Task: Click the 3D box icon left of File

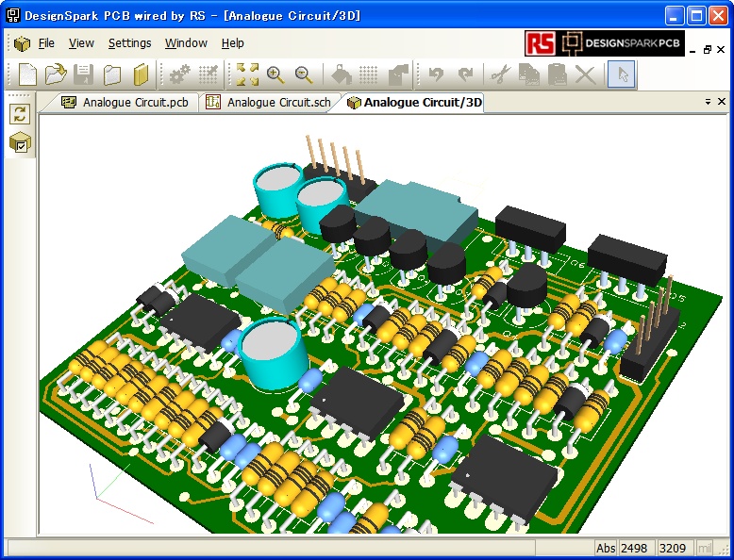Action: coord(22,43)
